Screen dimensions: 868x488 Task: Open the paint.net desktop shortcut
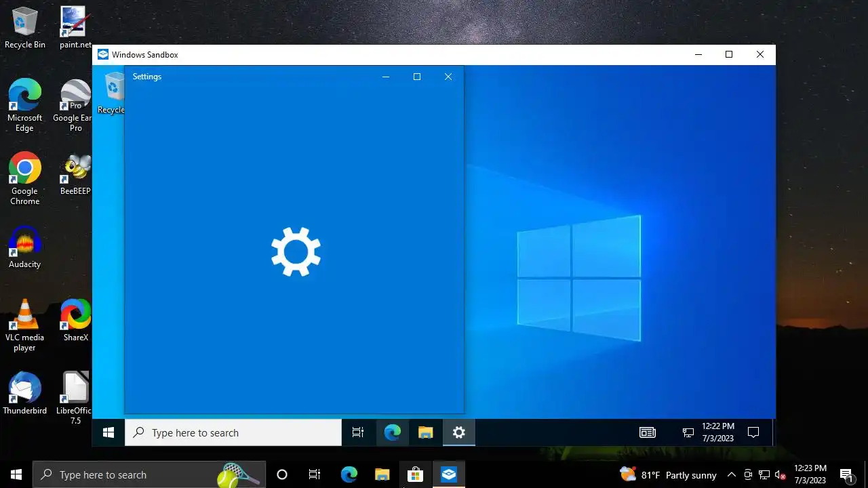(75, 28)
